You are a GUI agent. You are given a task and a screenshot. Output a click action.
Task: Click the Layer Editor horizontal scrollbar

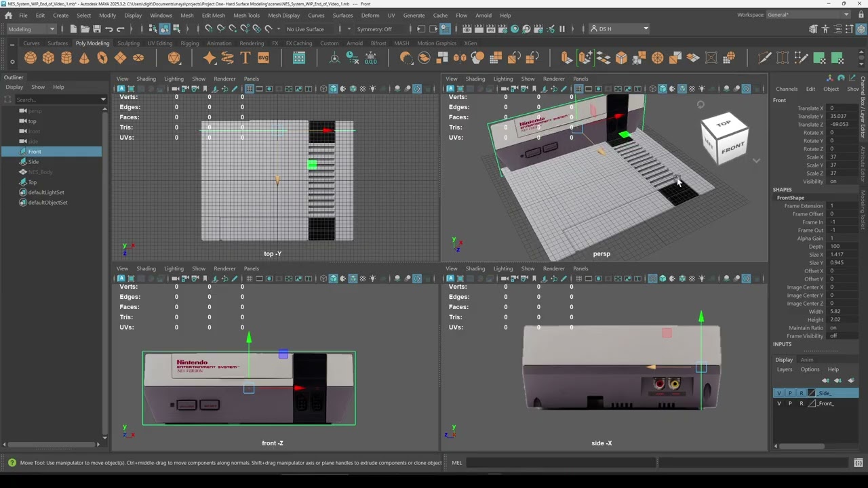801,446
